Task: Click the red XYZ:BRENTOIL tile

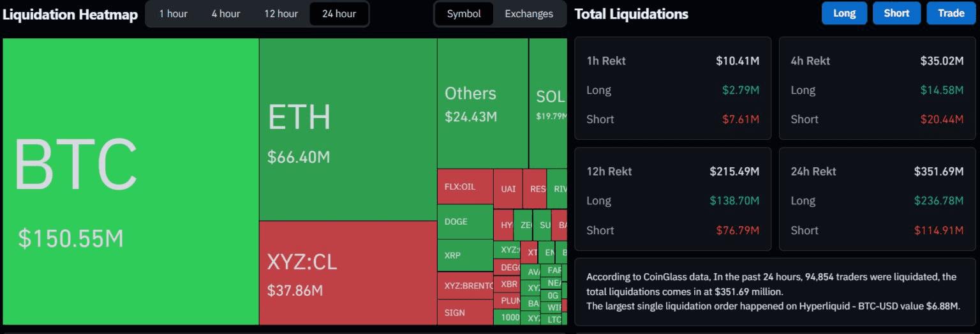Action: [x=465, y=285]
